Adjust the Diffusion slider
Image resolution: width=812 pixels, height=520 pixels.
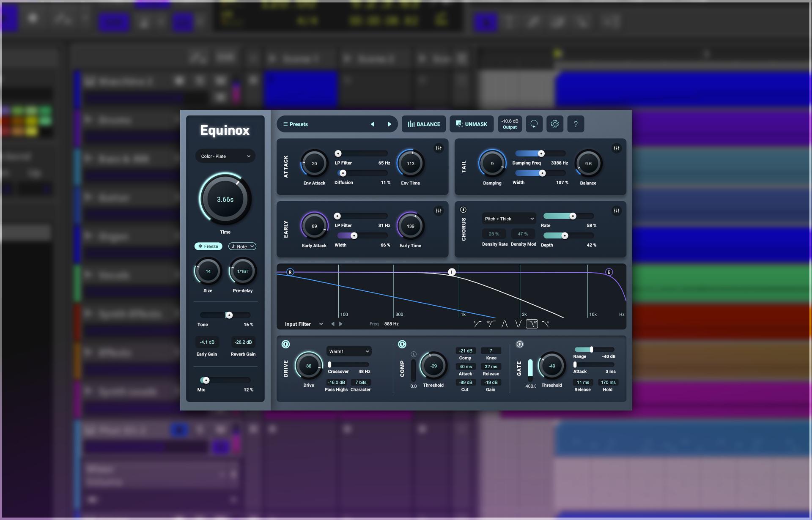[x=362, y=173]
